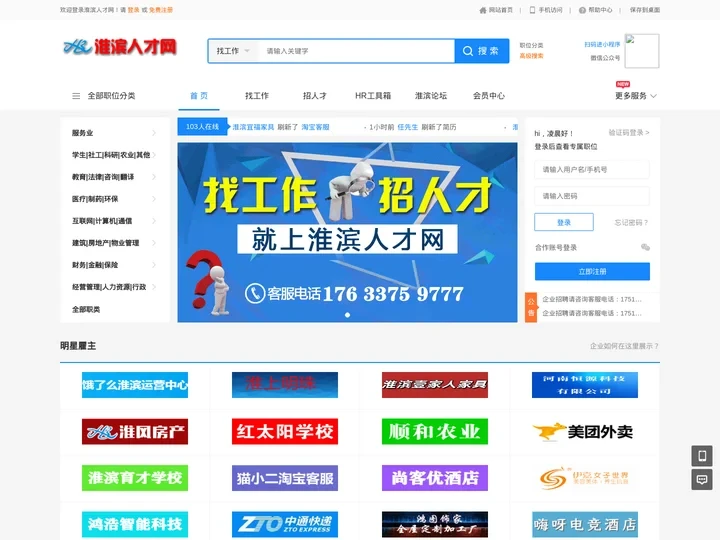Open 猫小二淘宝客服 employer logo
Image resolution: width=720 pixels, height=540 pixels.
tap(285, 478)
